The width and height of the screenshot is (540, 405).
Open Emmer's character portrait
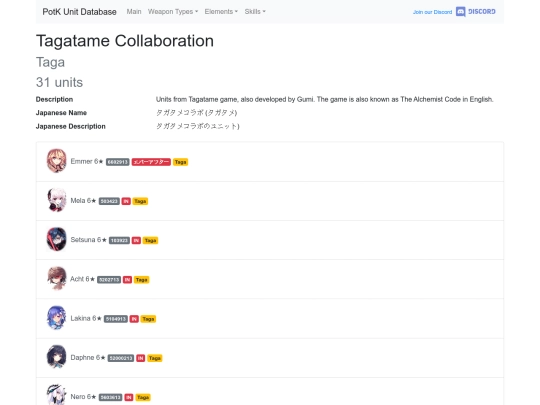point(56,161)
